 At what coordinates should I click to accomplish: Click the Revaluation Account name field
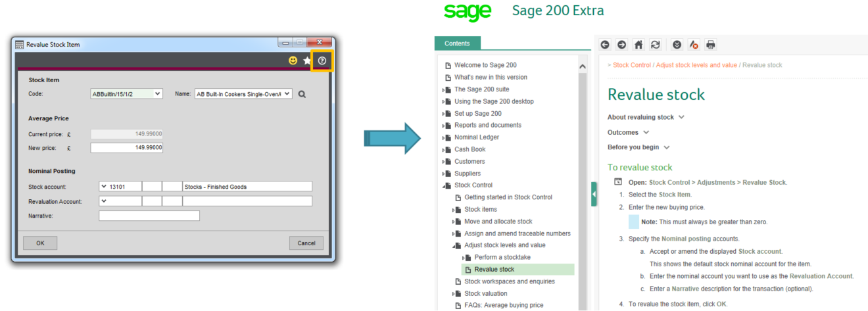click(x=247, y=201)
